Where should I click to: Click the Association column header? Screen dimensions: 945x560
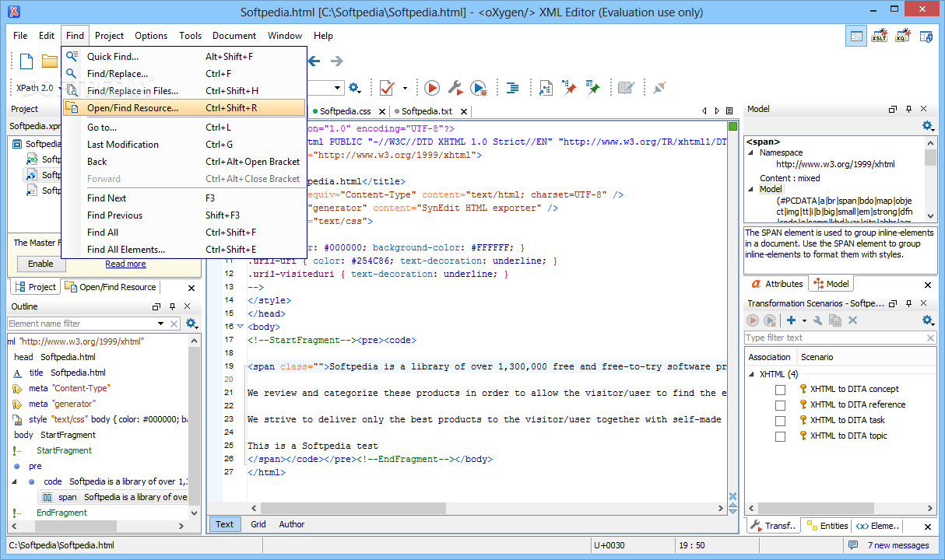tap(769, 357)
